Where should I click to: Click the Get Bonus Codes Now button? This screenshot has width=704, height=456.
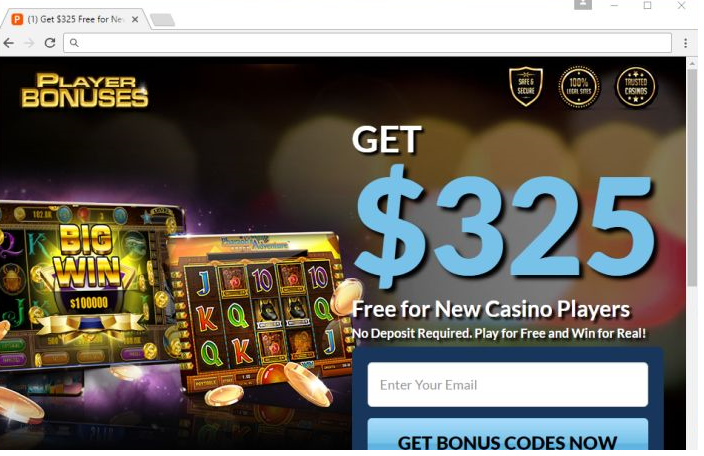coord(507,435)
